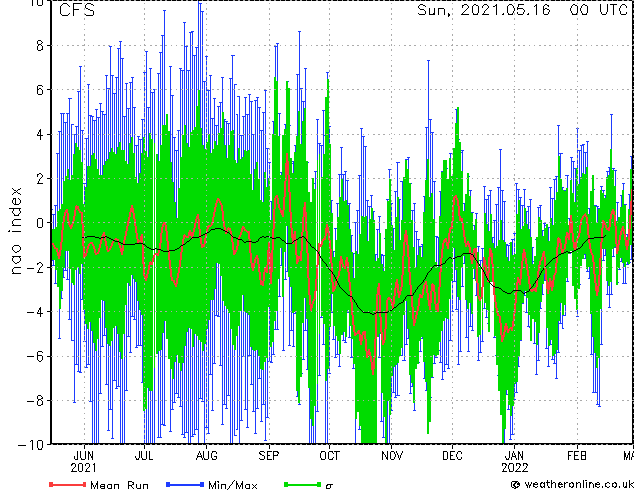Click the Mean Run legend label
The height and width of the screenshot is (490, 634).
[119, 485]
